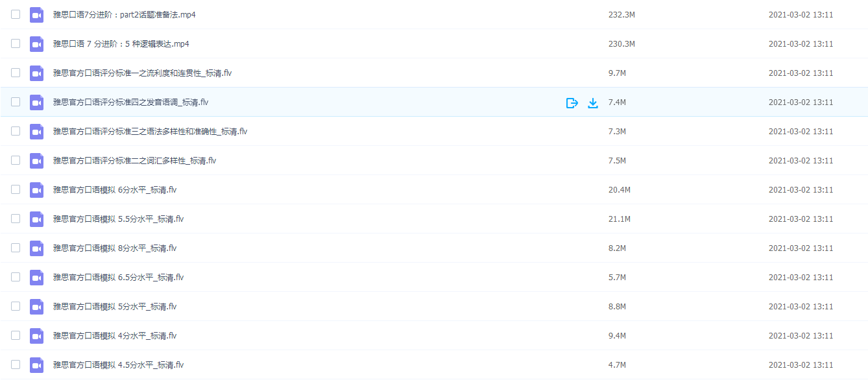This screenshot has height=382, width=868.
Task: Click the 9.7M file size value
Action: tap(617, 73)
